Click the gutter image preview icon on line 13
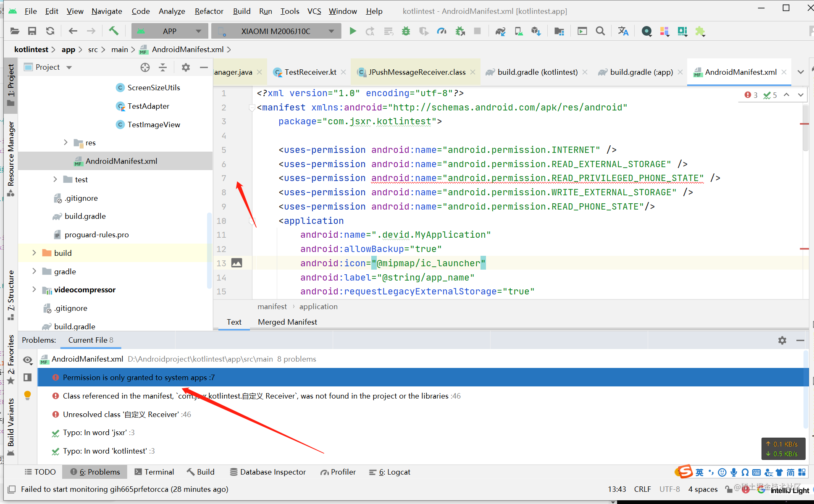The width and height of the screenshot is (814, 504). coord(237,263)
